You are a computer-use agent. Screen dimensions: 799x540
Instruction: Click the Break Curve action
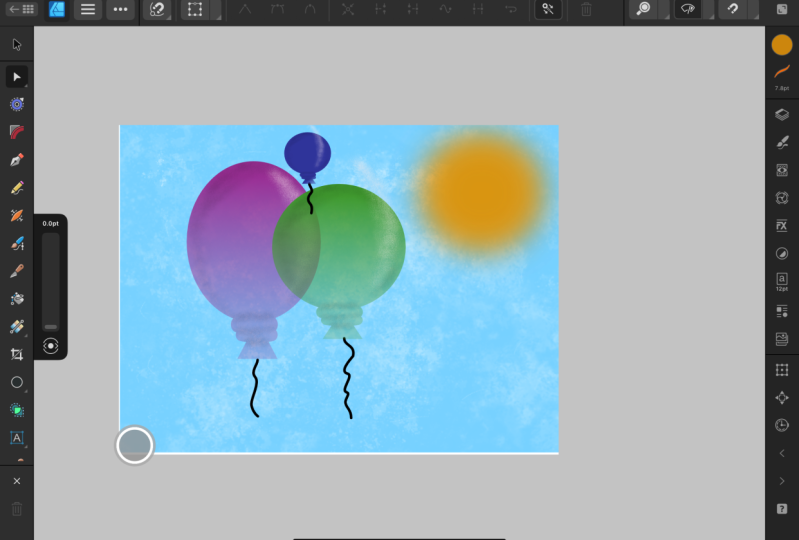(348, 9)
